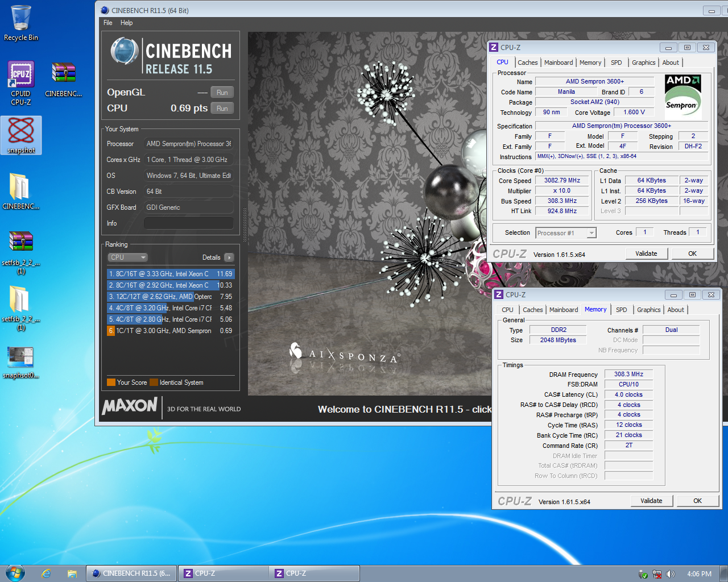Run the OpenGL benchmark
This screenshot has height=582, width=728.
click(222, 93)
